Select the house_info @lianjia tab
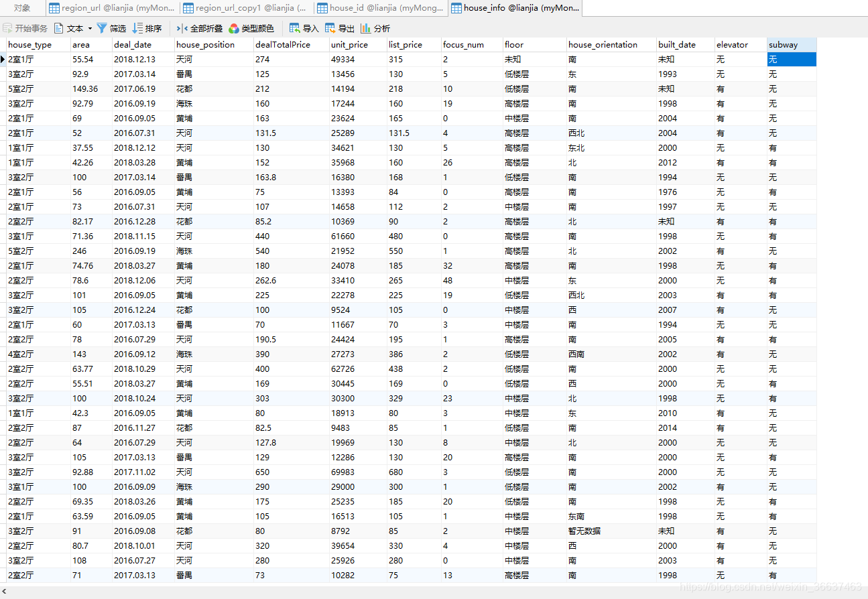Viewport: 868px width, 599px height. pyautogui.click(x=515, y=8)
